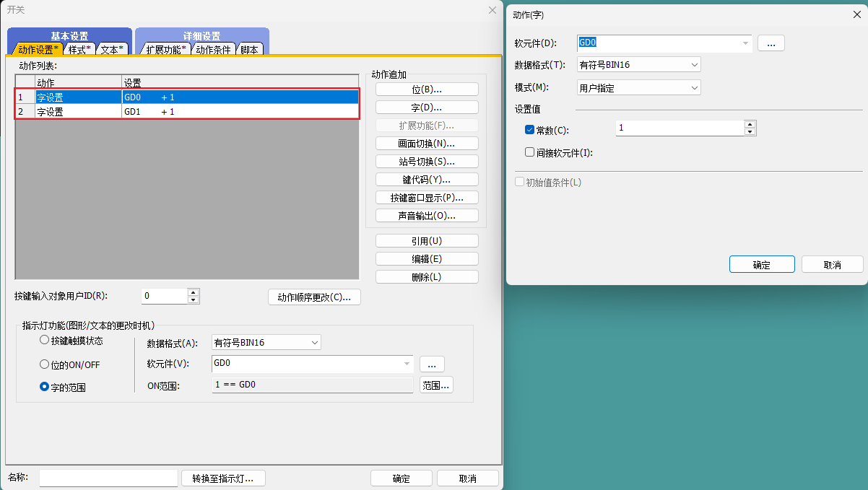Click the browse button next to 软元件(D)
This screenshot has width=868, height=490.
click(771, 43)
